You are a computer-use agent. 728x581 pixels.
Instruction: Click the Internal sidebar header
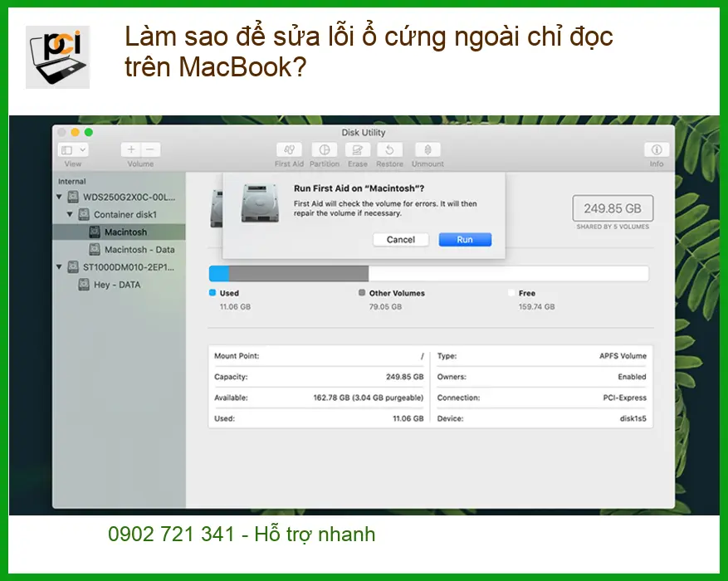pyautogui.click(x=72, y=182)
